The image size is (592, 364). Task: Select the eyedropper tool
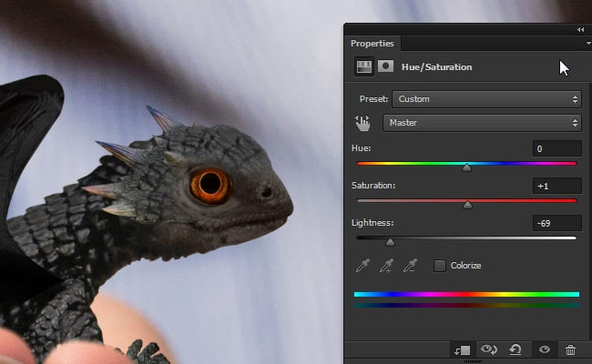pyautogui.click(x=362, y=266)
